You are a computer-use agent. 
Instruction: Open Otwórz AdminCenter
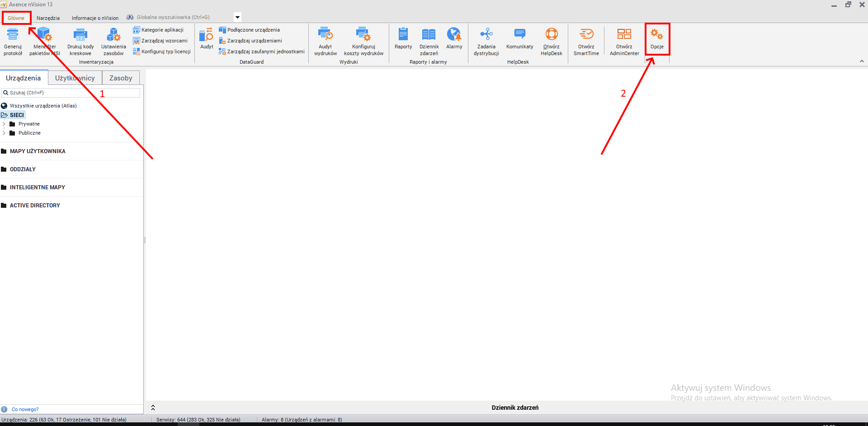pos(624,35)
